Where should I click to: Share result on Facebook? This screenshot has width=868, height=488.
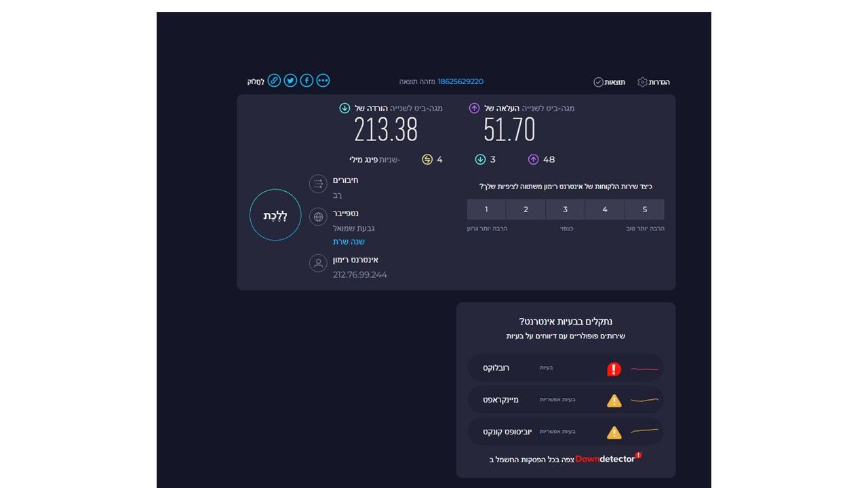(307, 81)
